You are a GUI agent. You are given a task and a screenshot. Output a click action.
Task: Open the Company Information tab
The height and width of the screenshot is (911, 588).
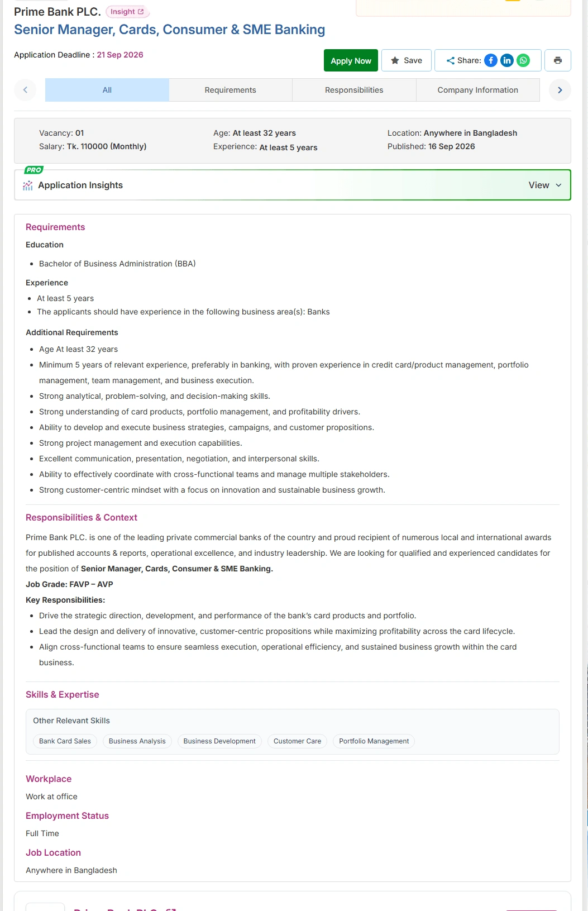click(x=478, y=90)
